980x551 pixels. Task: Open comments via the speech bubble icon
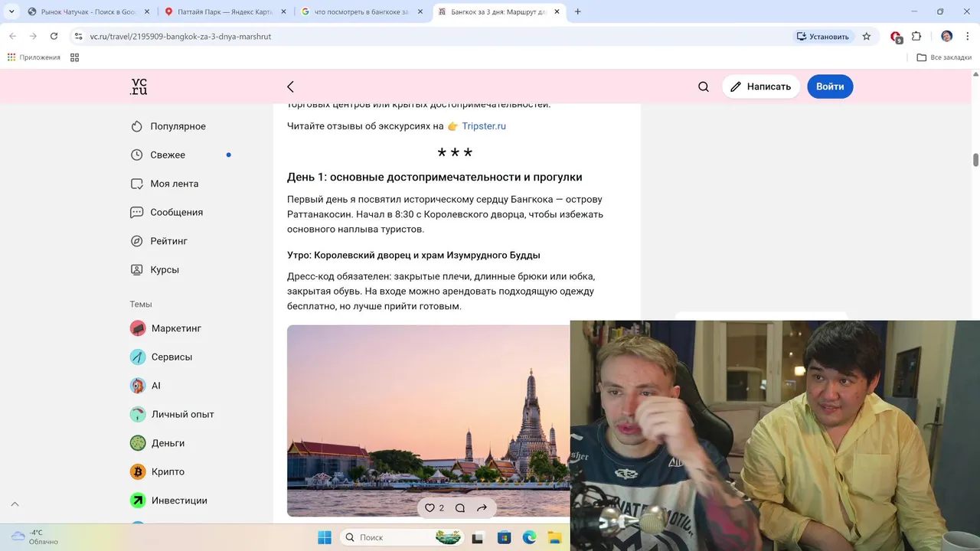click(x=460, y=507)
